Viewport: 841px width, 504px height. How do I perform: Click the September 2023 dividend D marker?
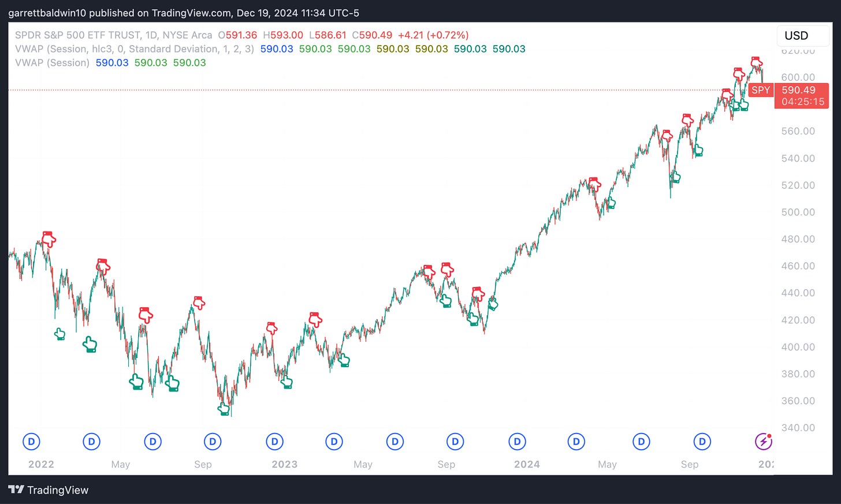pos(455,442)
